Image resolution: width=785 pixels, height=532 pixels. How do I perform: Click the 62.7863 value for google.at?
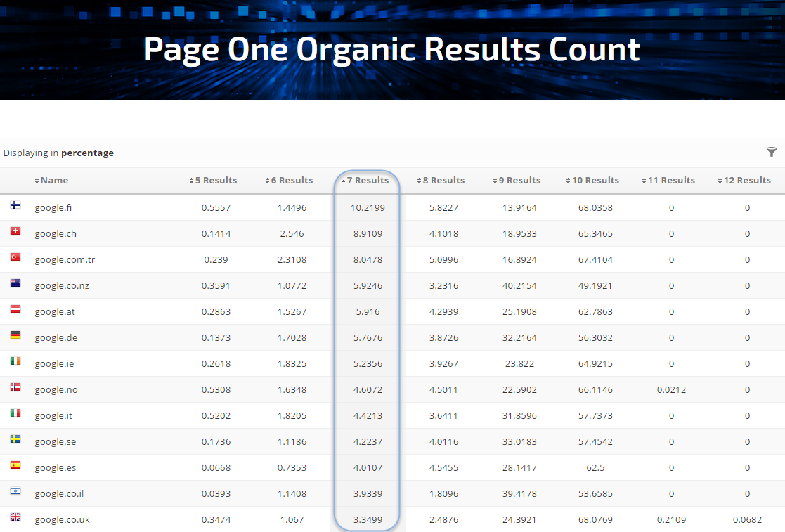pos(595,312)
